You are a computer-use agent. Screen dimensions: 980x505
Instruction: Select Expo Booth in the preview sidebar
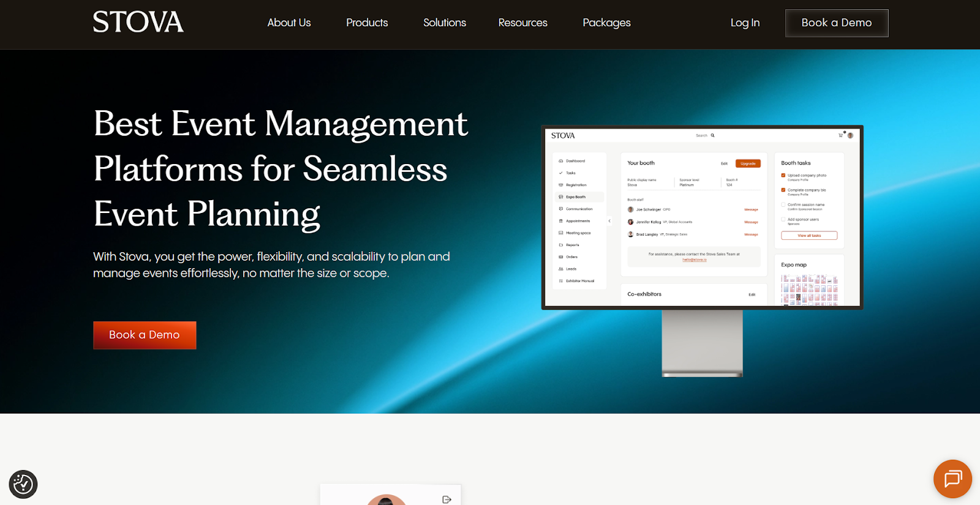[579, 197]
